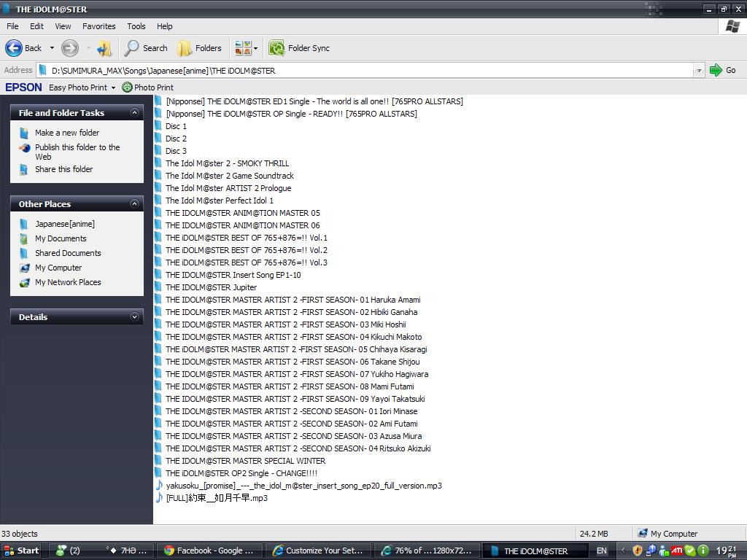This screenshot has height=560, width=747.
Task: Select SECOND SEASON 03 Azusa Miura name
Action: (x=293, y=436)
